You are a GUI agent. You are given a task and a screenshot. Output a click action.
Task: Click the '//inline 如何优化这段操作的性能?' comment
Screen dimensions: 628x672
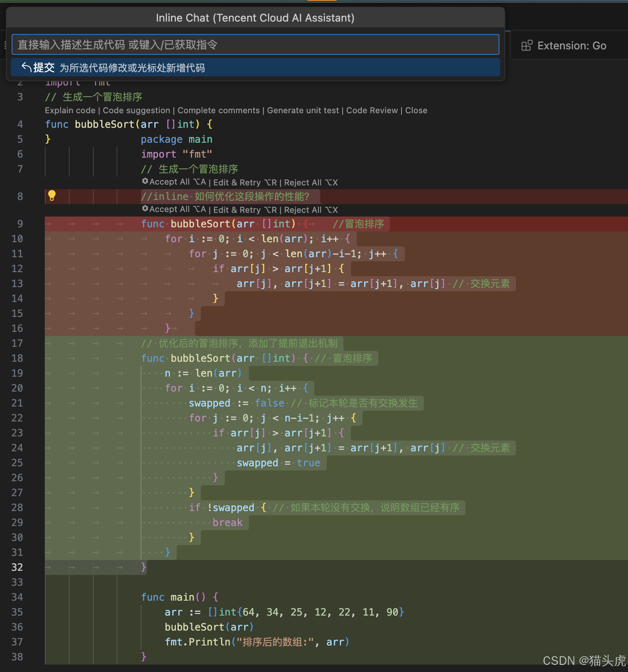tap(225, 196)
